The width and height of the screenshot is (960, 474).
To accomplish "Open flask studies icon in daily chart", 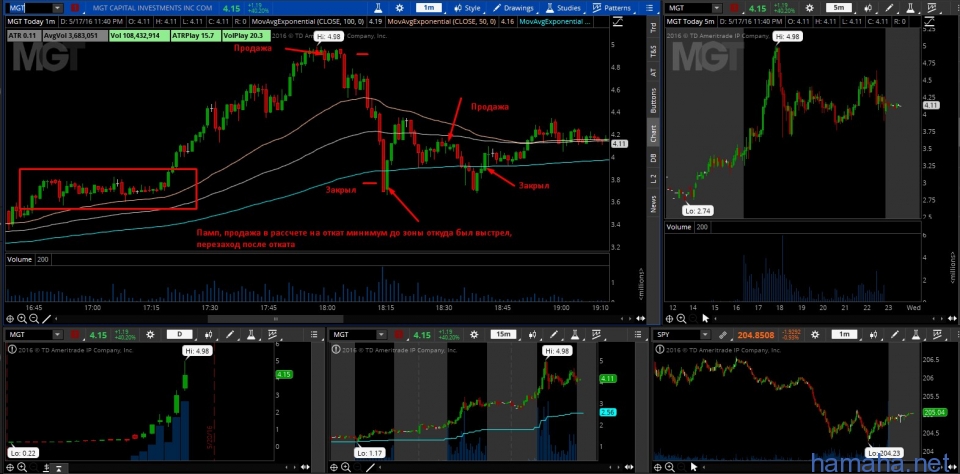I will coord(251,335).
